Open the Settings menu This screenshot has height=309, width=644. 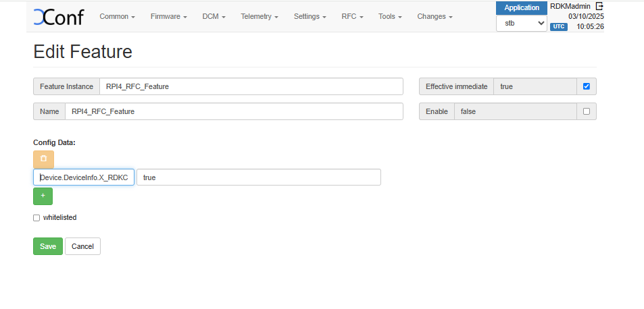[310, 16]
